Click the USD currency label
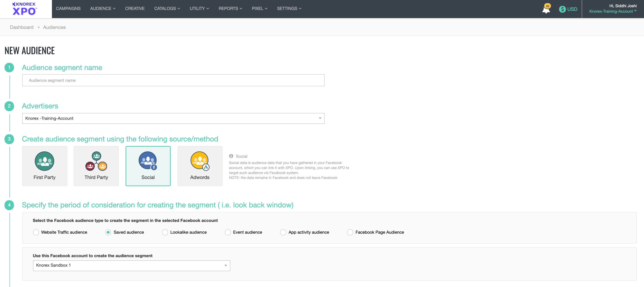The width and height of the screenshot is (644, 287). [572, 9]
